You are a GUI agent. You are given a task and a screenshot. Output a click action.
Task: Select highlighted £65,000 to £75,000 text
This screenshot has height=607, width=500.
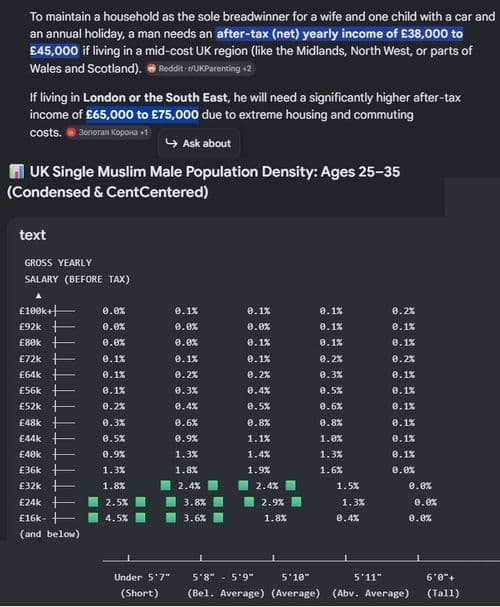(142, 115)
